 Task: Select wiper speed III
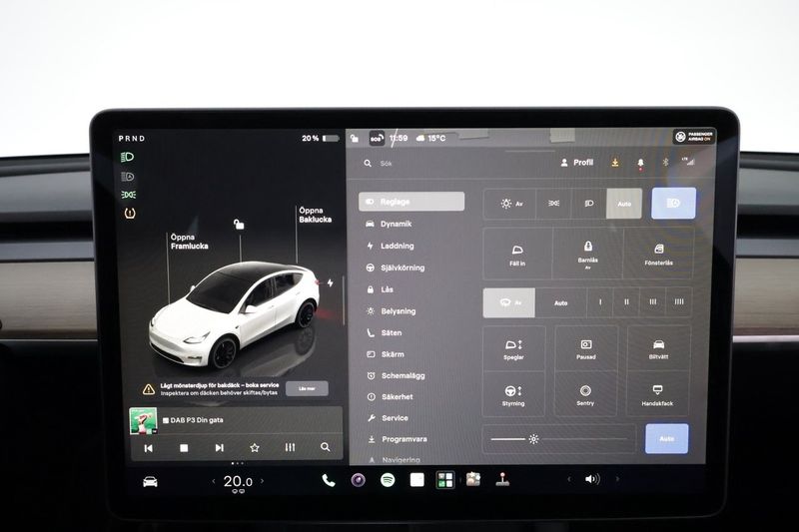pyautogui.click(x=653, y=302)
